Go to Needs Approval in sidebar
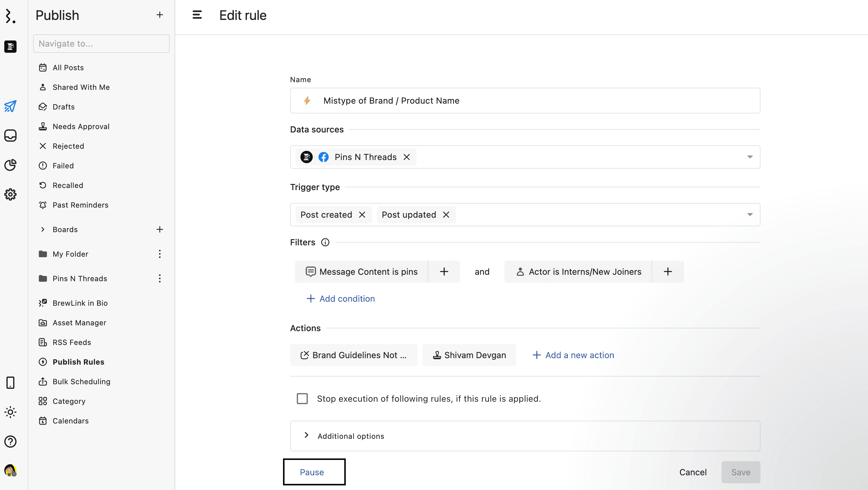This screenshot has width=868, height=490. (81, 126)
